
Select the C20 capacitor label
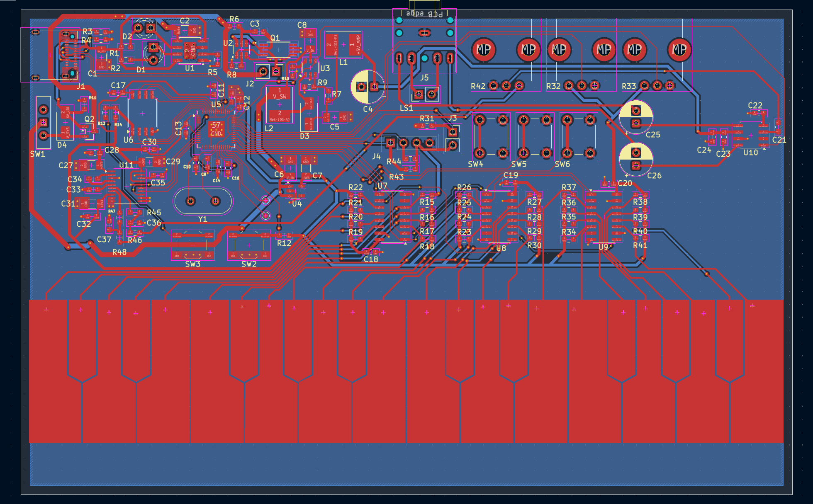(625, 183)
